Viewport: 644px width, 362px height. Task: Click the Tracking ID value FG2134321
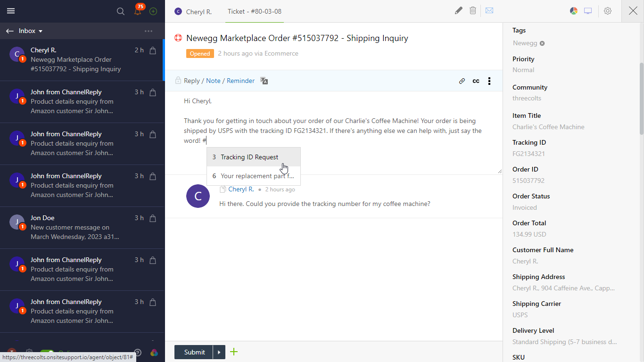click(528, 154)
